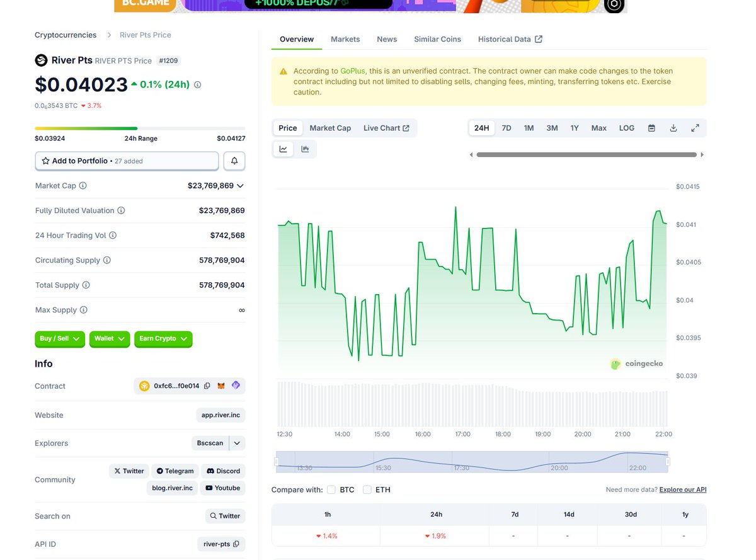Follow the GoPlus link in the warning
Image resolution: width=756 pixels, height=560 pixels.
pos(352,71)
